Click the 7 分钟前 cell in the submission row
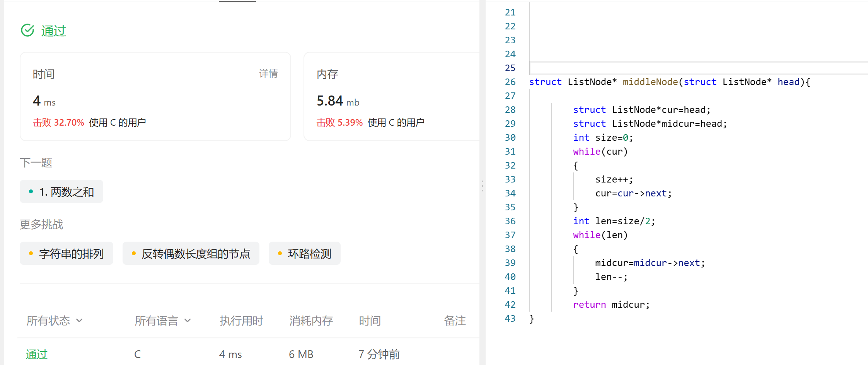 [x=379, y=354]
